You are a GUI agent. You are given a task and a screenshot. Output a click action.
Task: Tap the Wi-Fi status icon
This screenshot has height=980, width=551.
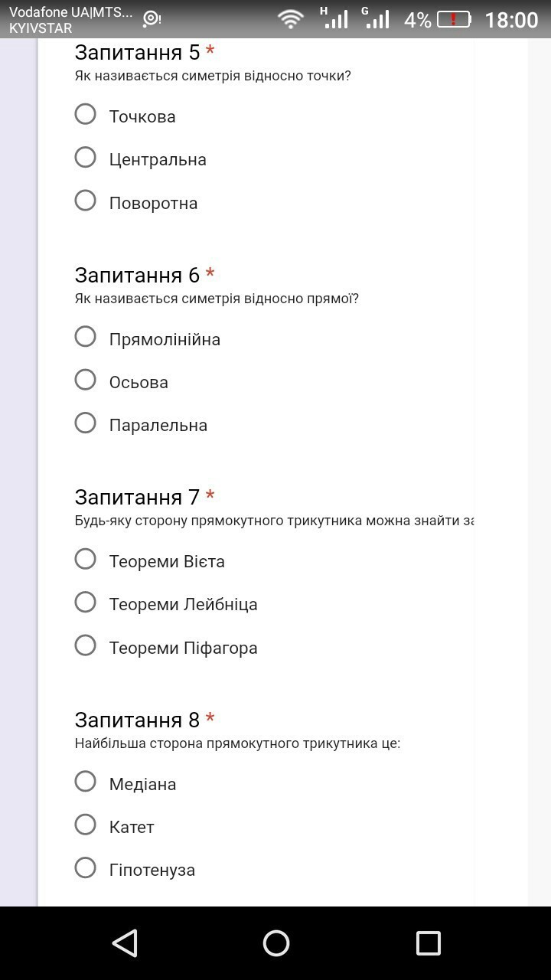pyautogui.click(x=290, y=19)
